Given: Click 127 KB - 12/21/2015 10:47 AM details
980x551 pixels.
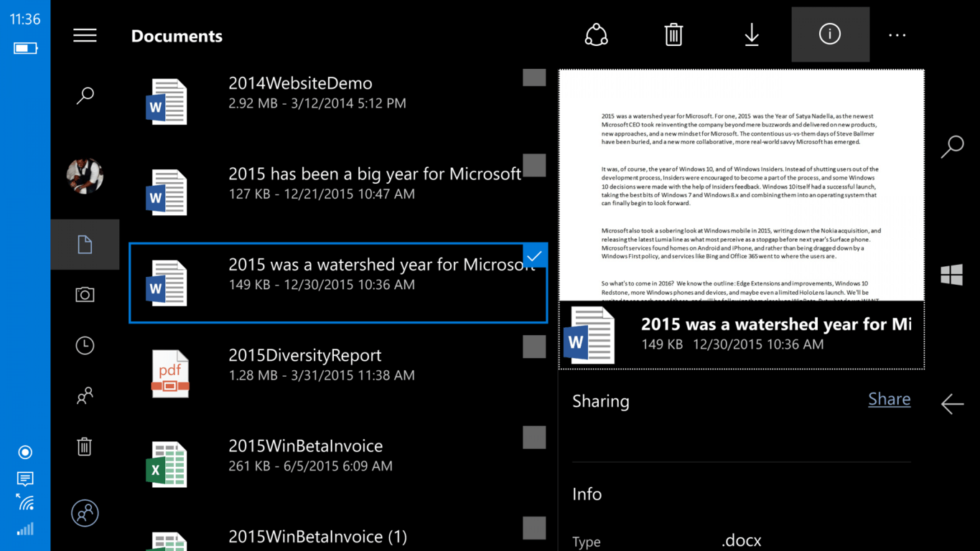Looking at the screenshot, I should [322, 194].
